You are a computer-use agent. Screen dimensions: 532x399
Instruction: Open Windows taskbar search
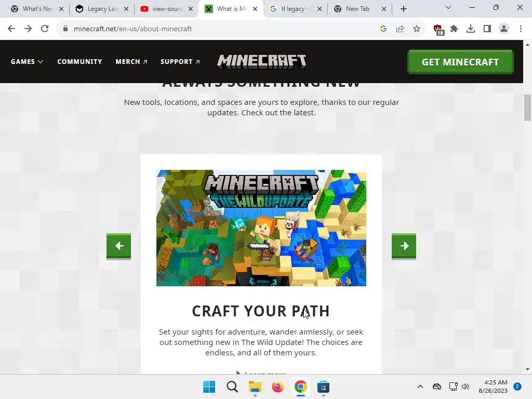coord(232,387)
